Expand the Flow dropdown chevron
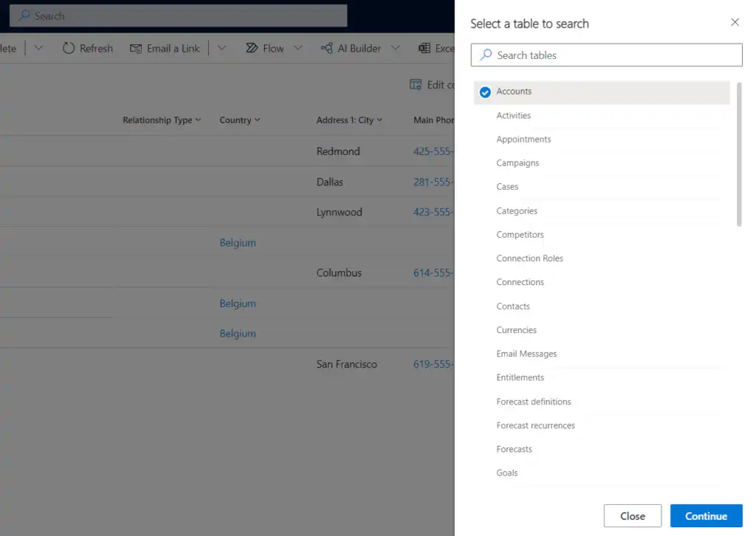The height and width of the screenshot is (536, 756). pos(298,48)
